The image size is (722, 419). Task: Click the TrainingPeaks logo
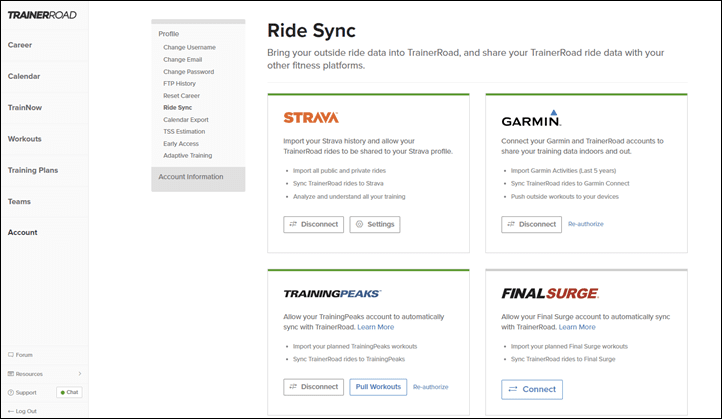point(332,294)
